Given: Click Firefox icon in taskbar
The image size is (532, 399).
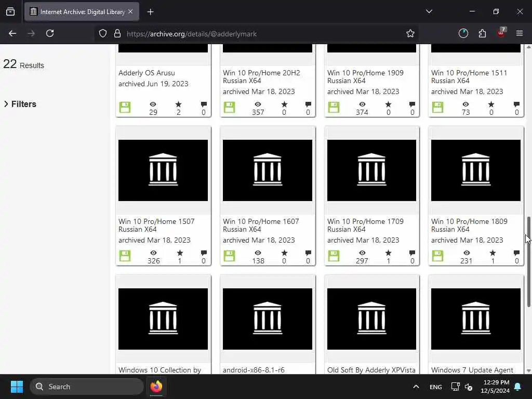Looking at the screenshot, I should tap(156, 387).
